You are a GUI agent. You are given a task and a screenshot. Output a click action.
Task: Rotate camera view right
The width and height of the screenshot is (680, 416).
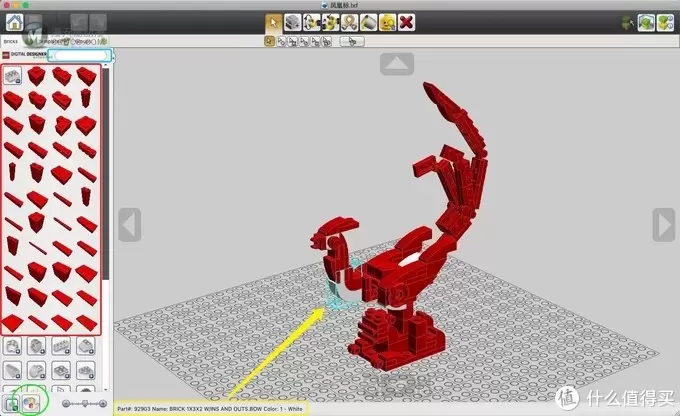pos(664,225)
